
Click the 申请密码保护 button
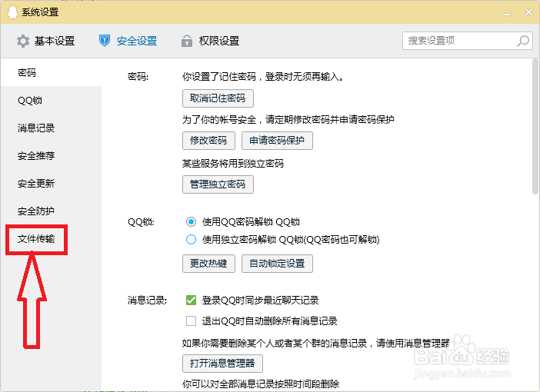(x=277, y=141)
